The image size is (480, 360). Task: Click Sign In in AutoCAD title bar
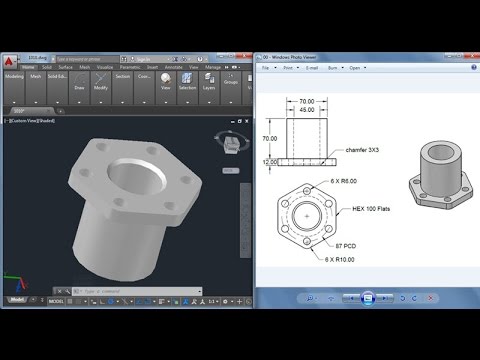point(143,59)
